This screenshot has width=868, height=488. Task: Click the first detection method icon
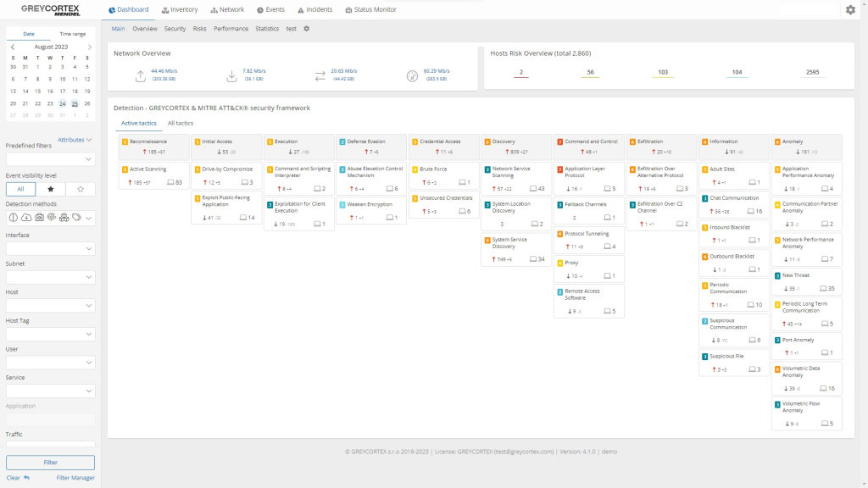tap(13, 218)
